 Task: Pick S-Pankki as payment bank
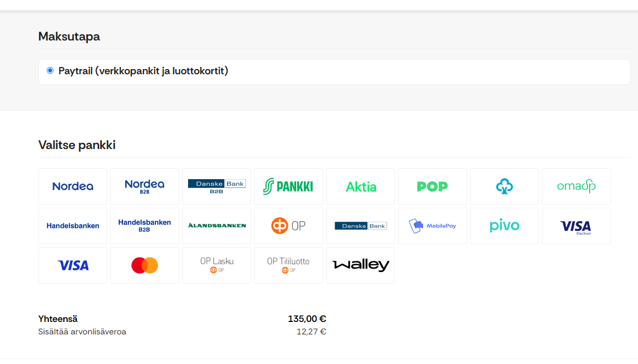point(288,186)
